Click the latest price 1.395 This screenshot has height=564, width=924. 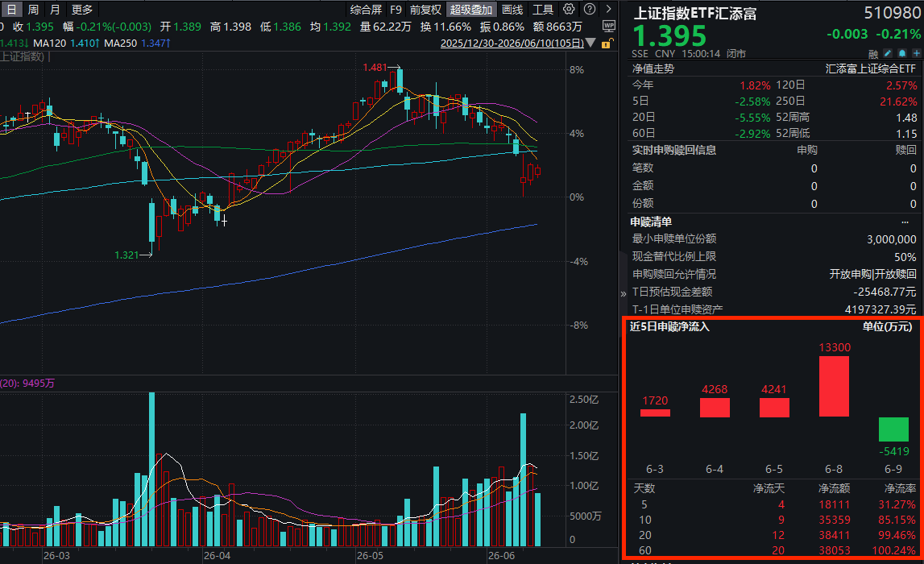[x=669, y=36]
